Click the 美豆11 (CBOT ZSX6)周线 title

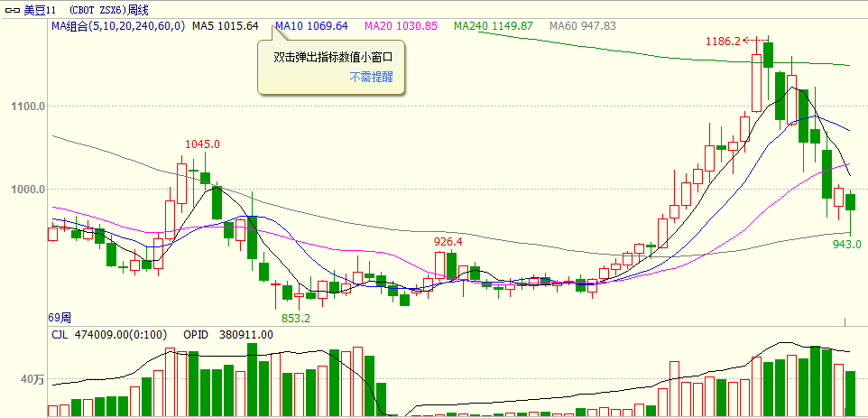87,10
